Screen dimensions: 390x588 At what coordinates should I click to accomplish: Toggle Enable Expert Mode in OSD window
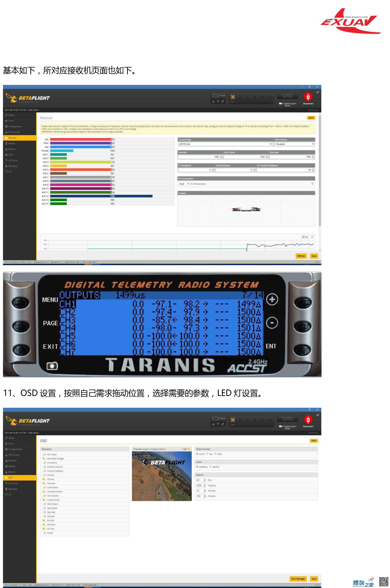(281, 426)
